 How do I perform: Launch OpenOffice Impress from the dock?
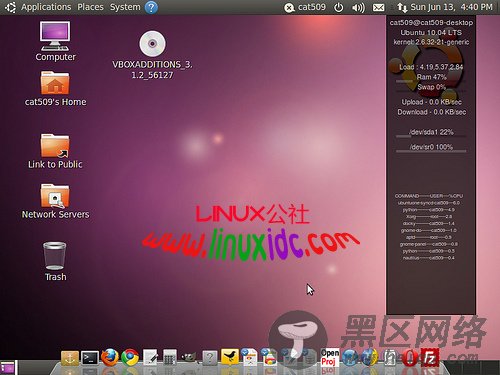point(249,357)
